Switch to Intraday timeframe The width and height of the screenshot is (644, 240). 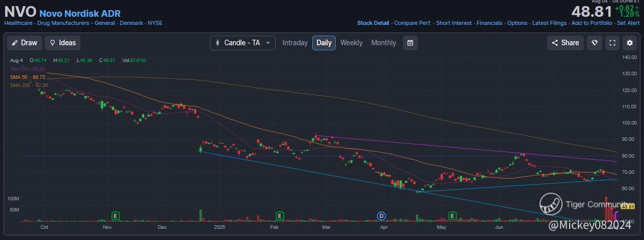pos(295,43)
